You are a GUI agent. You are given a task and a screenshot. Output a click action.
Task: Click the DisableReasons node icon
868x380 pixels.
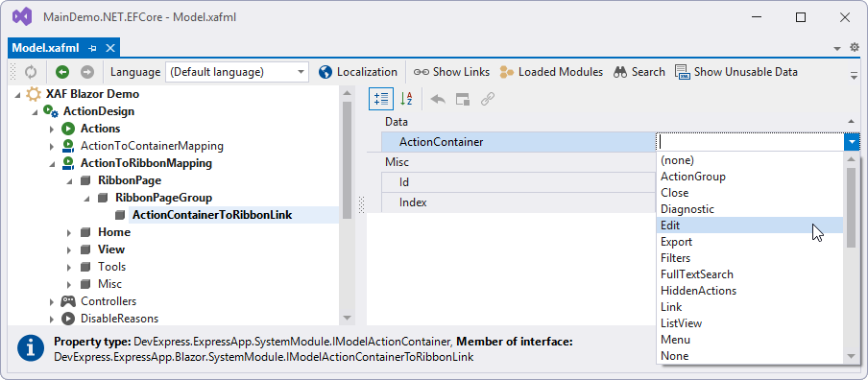68,319
